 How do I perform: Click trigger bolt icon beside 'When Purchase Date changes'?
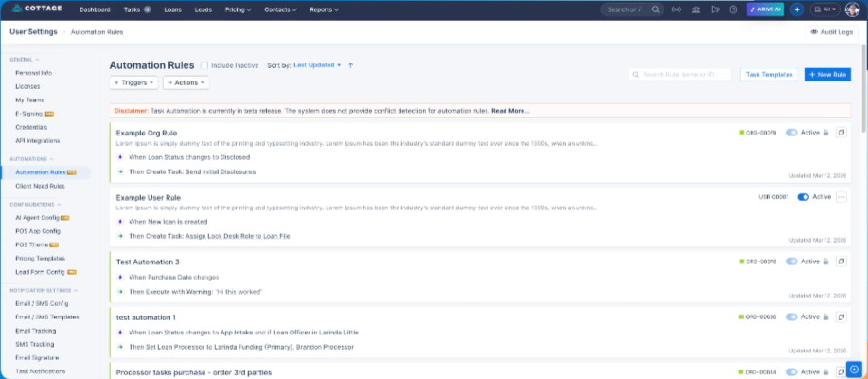tap(120, 277)
